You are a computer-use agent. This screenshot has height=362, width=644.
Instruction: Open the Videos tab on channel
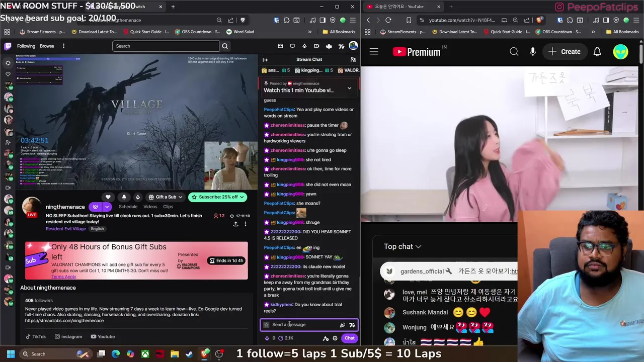click(150, 207)
